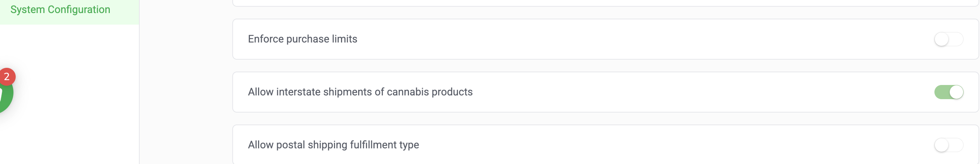Select the interstate shipments settings card
Image resolution: width=980 pixels, height=164 pixels.
click(x=605, y=92)
